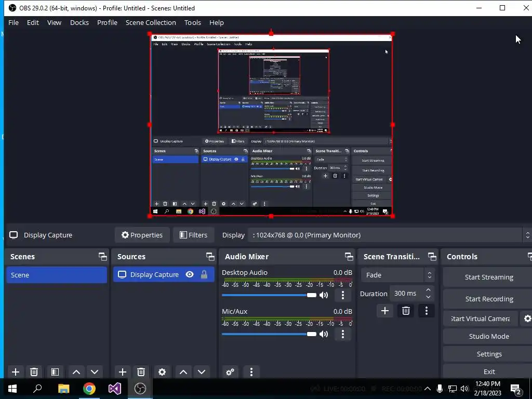Select Display Capture source row

(164, 274)
